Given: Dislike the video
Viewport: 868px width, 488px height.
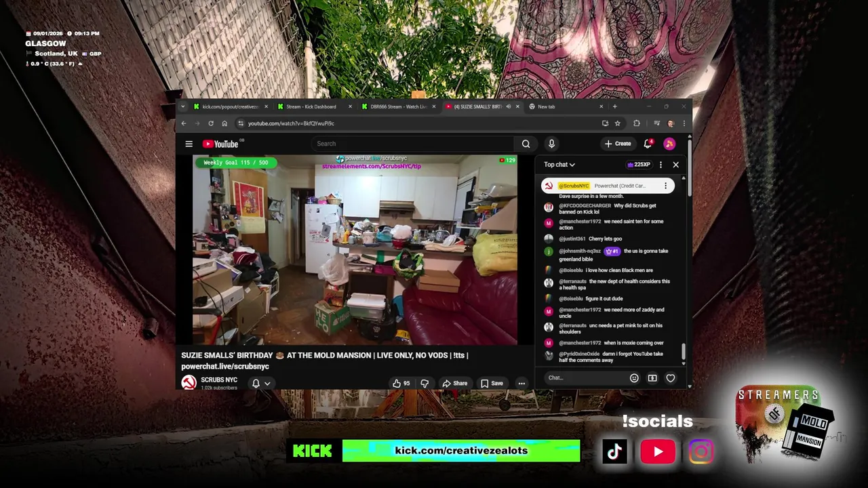Looking at the screenshot, I should point(425,384).
